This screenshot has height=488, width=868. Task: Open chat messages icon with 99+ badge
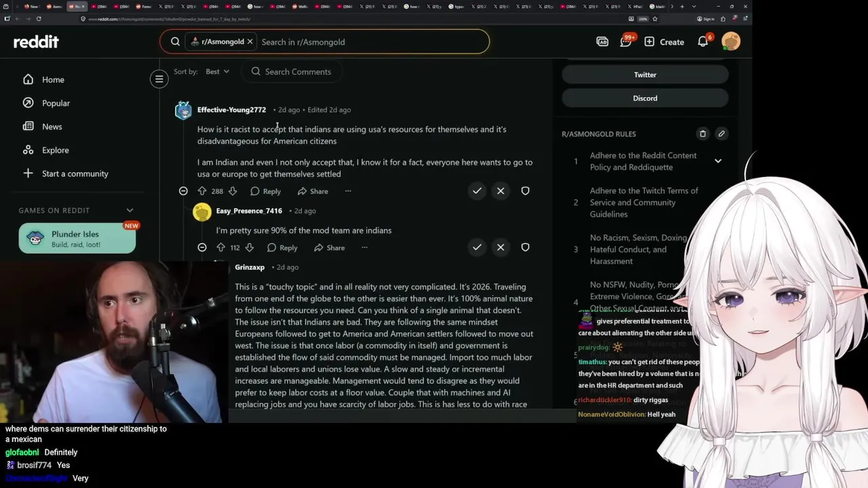click(x=626, y=41)
